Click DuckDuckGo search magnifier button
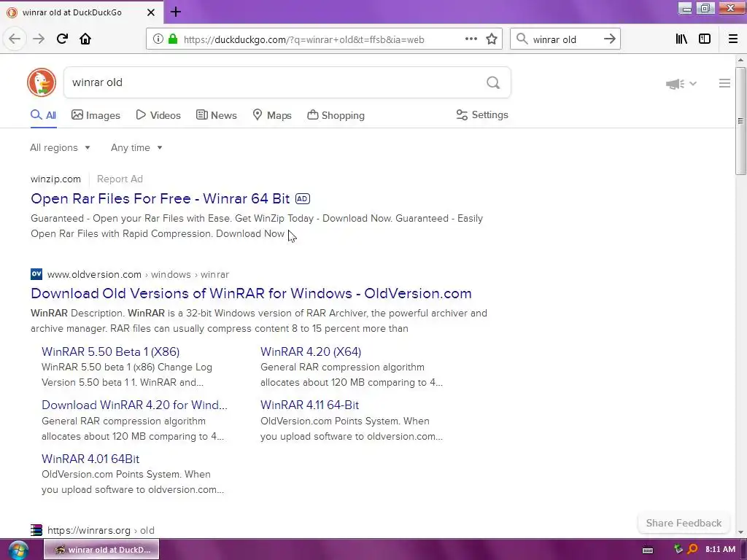This screenshot has height=560, width=747. click(493, 83)
